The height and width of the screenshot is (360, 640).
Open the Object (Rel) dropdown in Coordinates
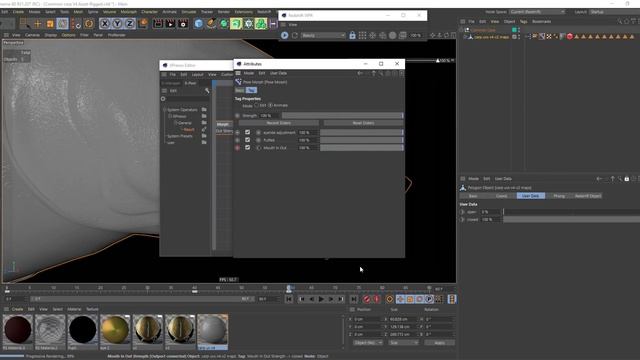(368, 343)
